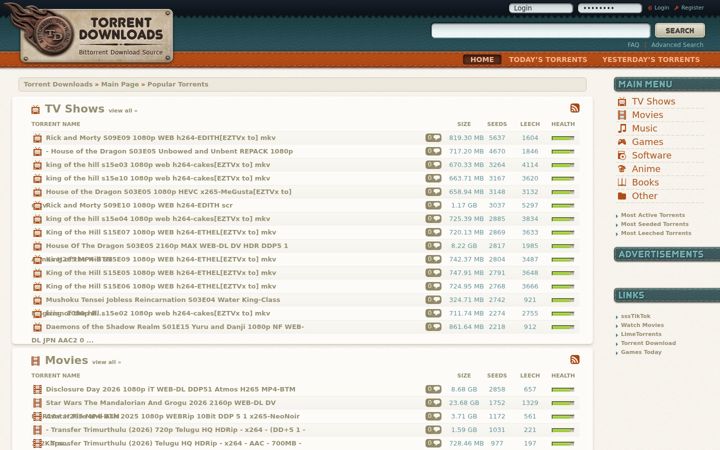Click TV icon beside Daemons of the Shadow Realm
720x450 pixels.
[37, 327]
